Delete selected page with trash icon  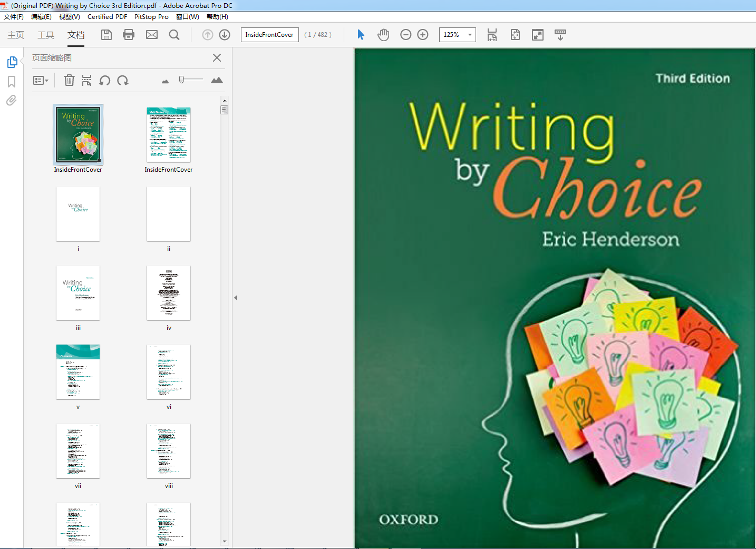tap(69, 80)
